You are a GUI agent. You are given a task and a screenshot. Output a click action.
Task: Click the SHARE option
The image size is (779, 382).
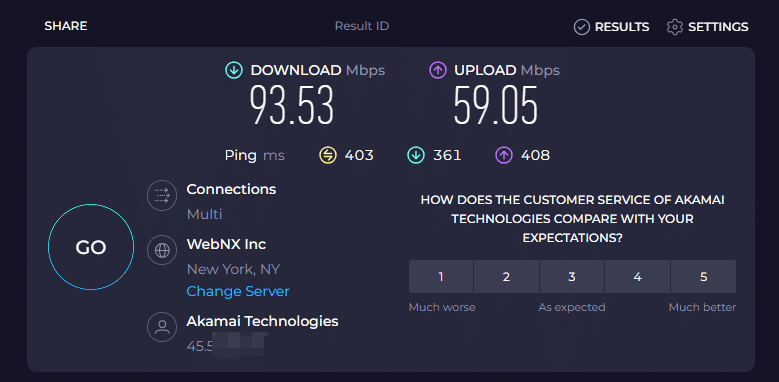pyautogui.click(x=66, y=26)
